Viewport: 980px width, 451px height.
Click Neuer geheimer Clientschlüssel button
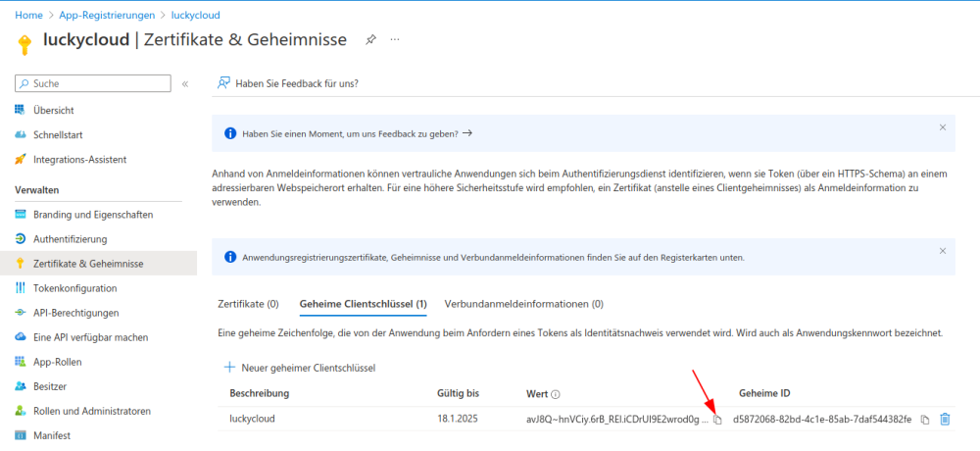tap(299, 368)
